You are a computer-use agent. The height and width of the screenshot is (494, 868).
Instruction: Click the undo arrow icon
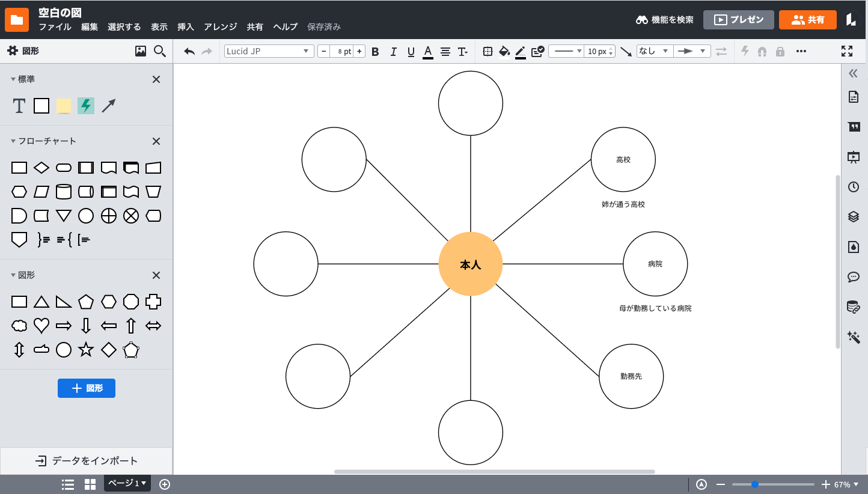click(x=189, y=52)
